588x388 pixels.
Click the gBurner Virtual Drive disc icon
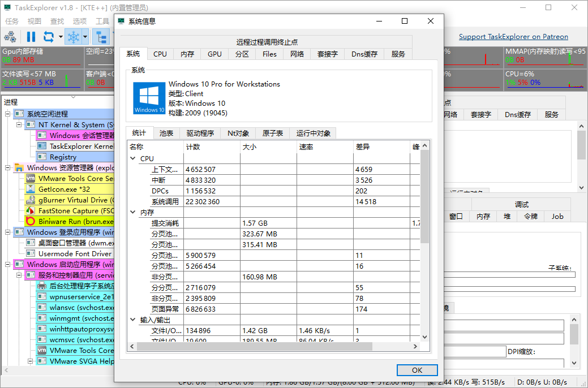[x=31, y=200]
